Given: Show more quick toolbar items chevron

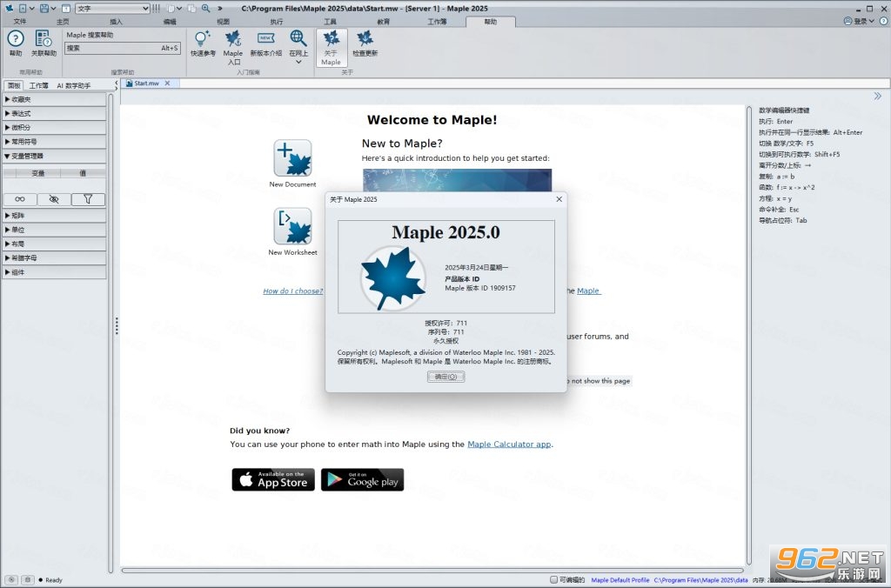Looking at the screenshot, I should 220,8.
